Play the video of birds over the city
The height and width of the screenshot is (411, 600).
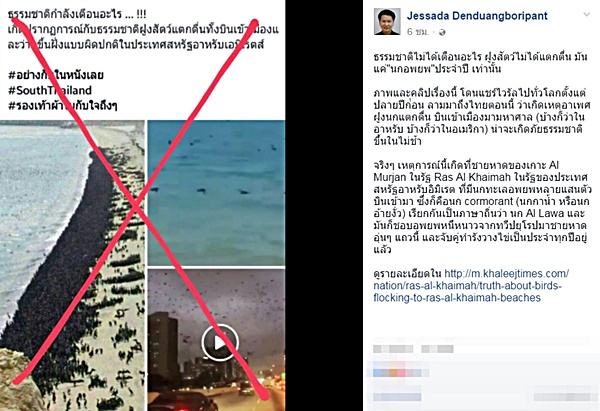[220, 343]
